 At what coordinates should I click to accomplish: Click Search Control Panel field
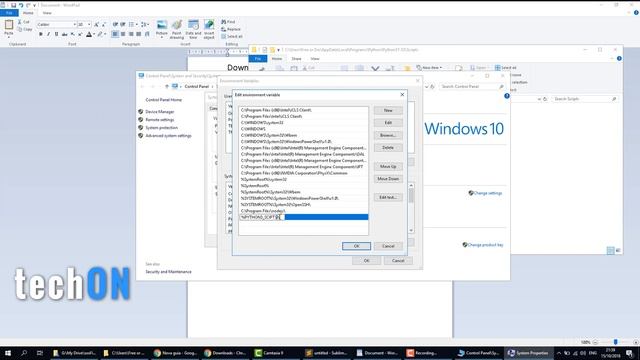[x=472, y=87]
